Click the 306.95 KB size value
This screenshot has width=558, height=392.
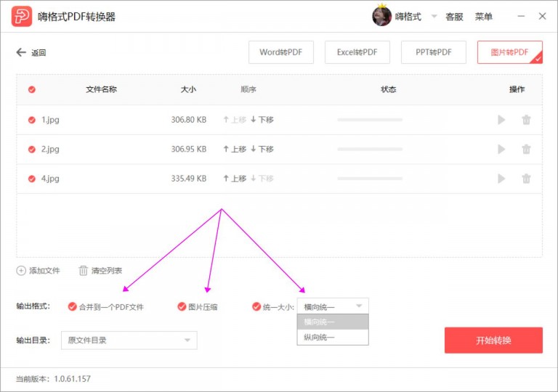point(189,149)
